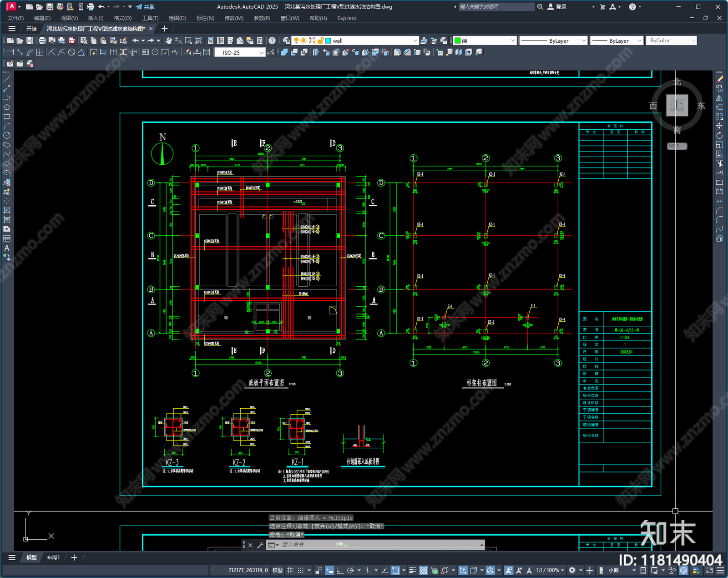
Task: Click the WCS label under the ViewCube
Action: coord(677,146)
